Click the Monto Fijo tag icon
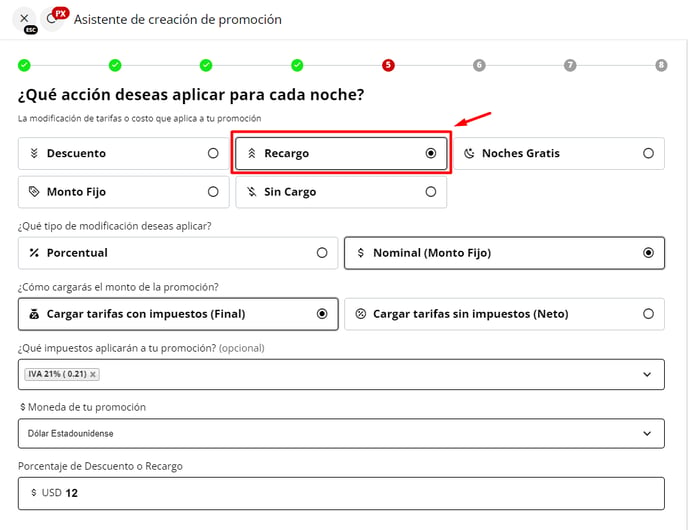688x530 pixels. coord(34,191)
